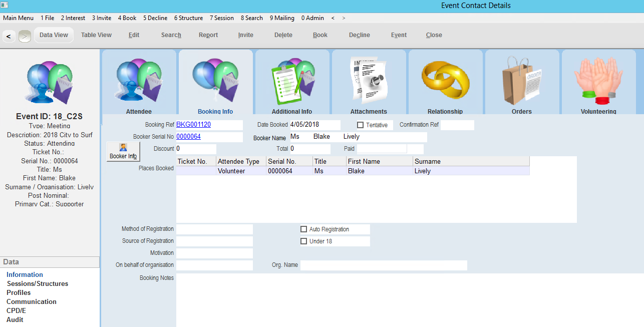Enable the Tentative checkbox
This screenshot has height=327, width=644.
pos(360,125)
